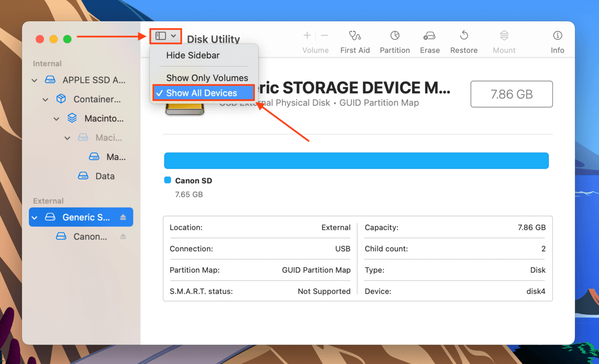Screen dimensions: 599x364
Task: Open the sidebar view options button
Action: click(x=165, y=36)
